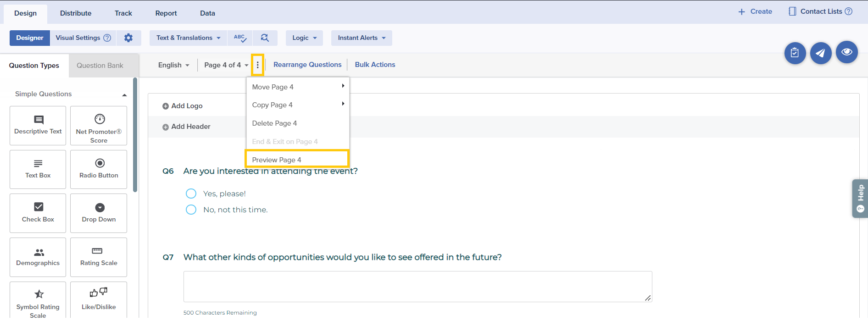Expand the Text & Translations dropdown

(x=188, y=38)
